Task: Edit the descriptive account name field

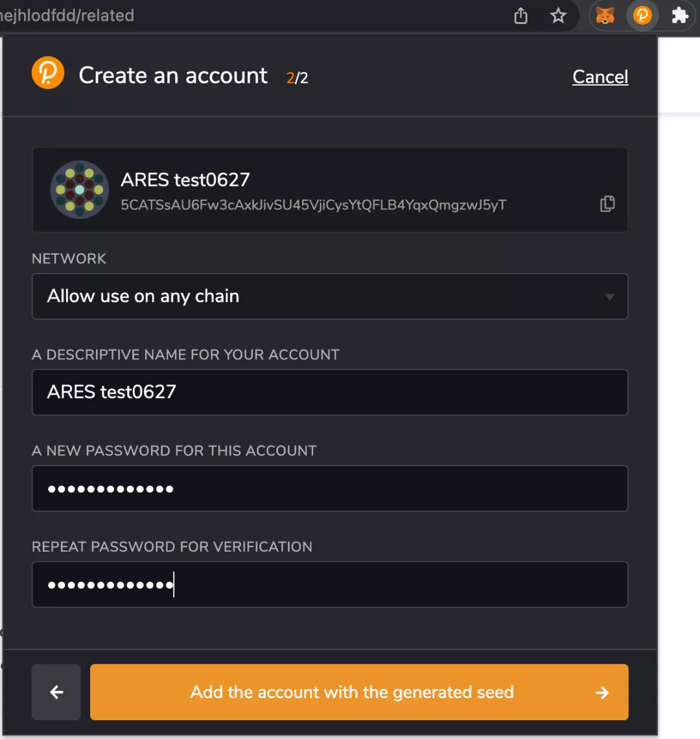Action: coord(330,392)
